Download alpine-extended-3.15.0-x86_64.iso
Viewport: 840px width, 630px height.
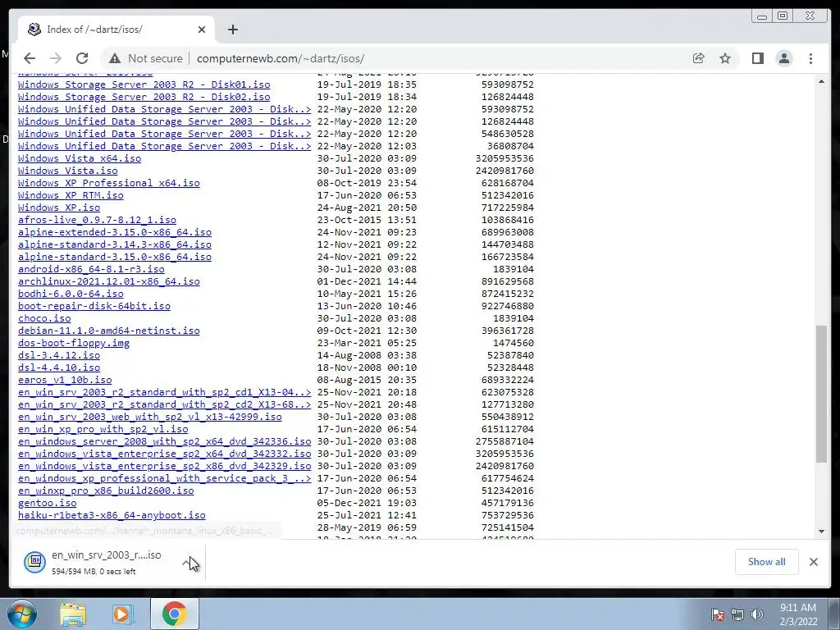coord(115,232)
